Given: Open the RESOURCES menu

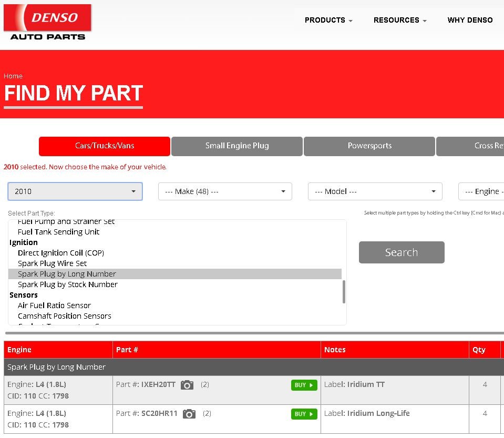Looking at the screenshot, I should pyautogui.click(x=400, y=20).
